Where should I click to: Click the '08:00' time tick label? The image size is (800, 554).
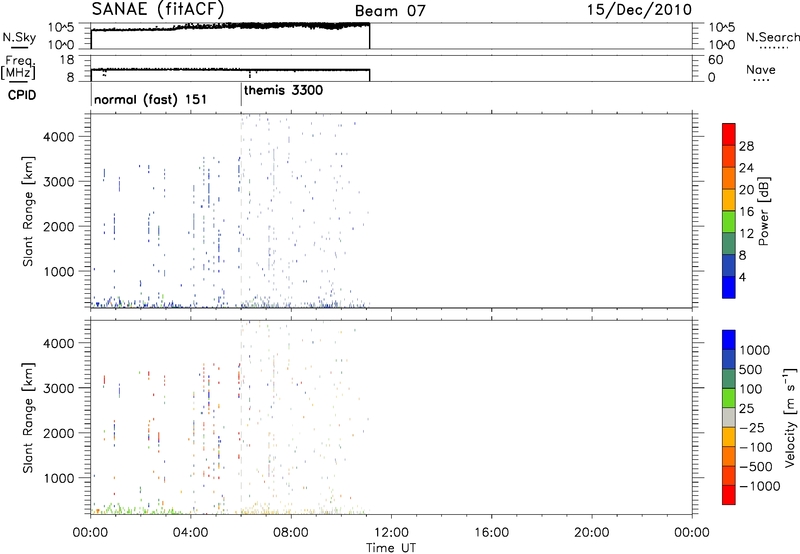[291, 533]
